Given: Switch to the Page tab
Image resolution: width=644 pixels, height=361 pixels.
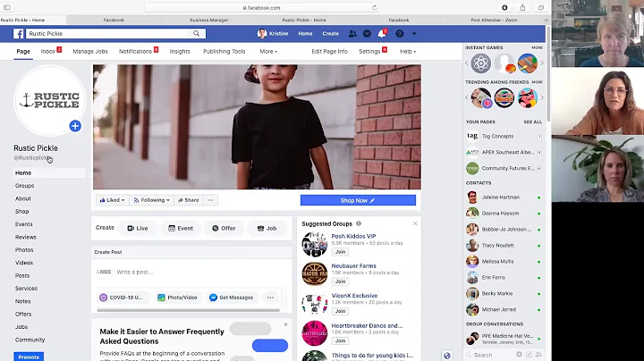Looking at the screenshot, I should [x=23, y=51].
